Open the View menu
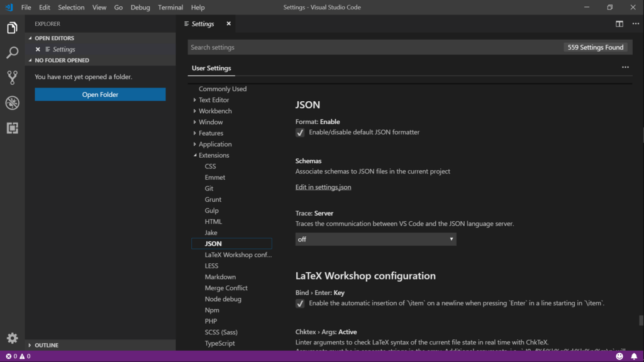 pyautogui.click(x=99, y=8)
